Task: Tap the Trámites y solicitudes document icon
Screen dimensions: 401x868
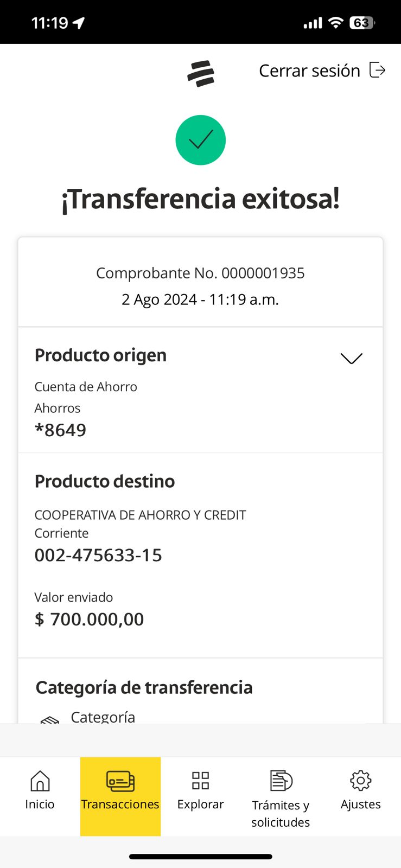Action: (x=281, y=781)
